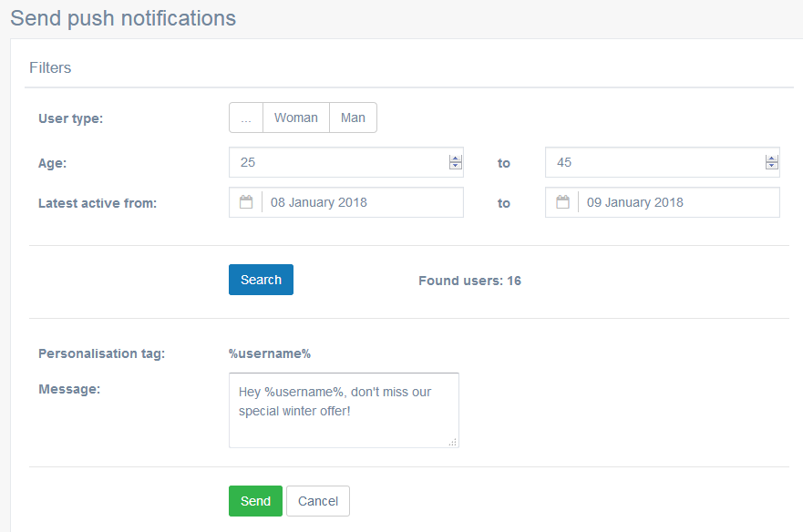
Task: Grab the message box resize handle
Action: pos(453,443)
